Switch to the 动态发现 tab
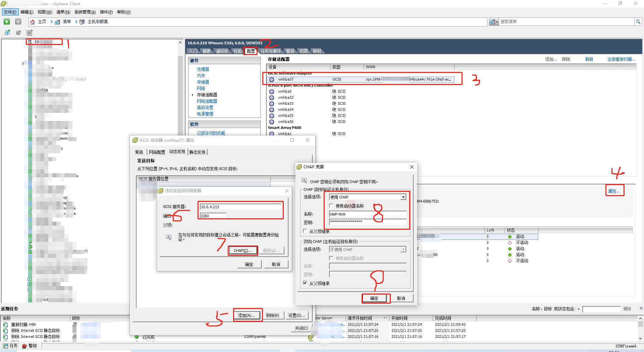Viewport: 644px width, 352px height. tap(177, 152)
